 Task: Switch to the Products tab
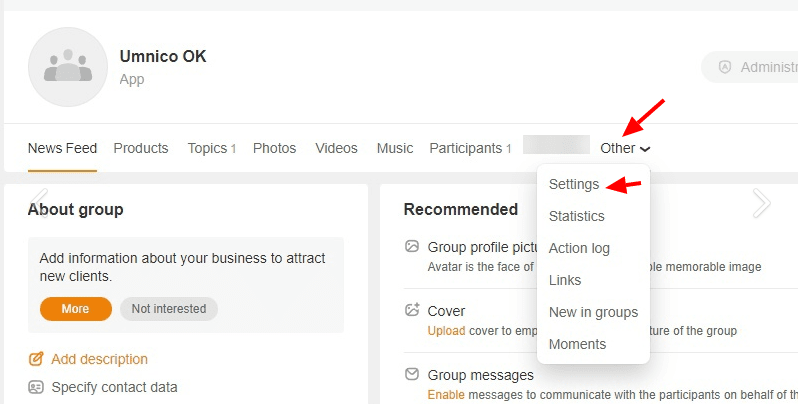coord(141,148)
